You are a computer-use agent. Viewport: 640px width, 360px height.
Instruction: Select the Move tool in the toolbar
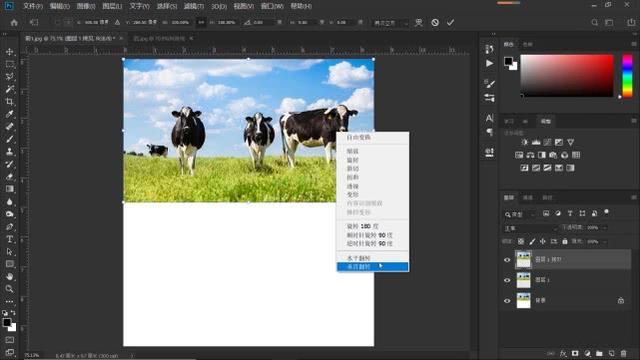[10, 52]
